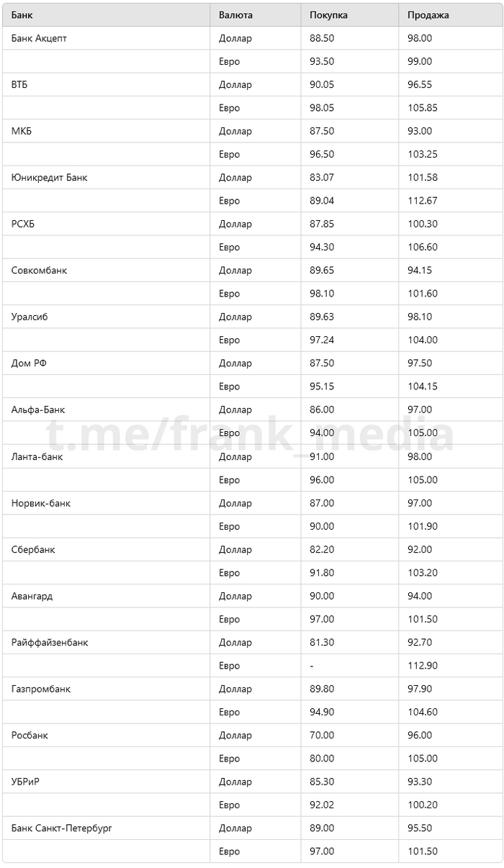Select the Покупка column header
Screen dimensions: 504x868
(328, 15)
